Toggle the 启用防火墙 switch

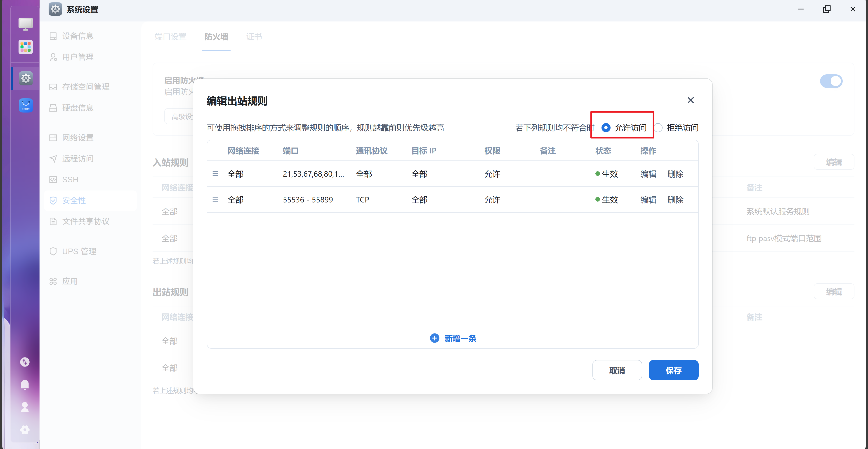click(x=831, y=81)
